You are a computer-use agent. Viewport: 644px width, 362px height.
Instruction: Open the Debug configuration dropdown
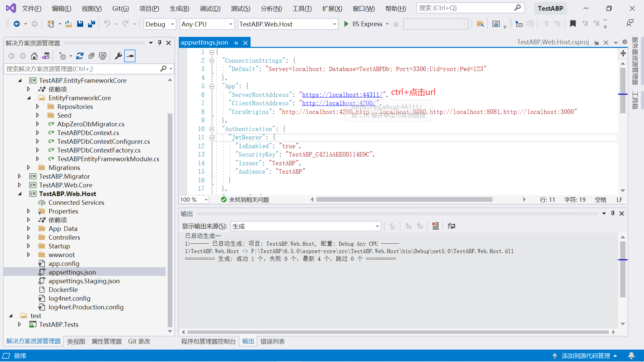click(x=160, y=24)
